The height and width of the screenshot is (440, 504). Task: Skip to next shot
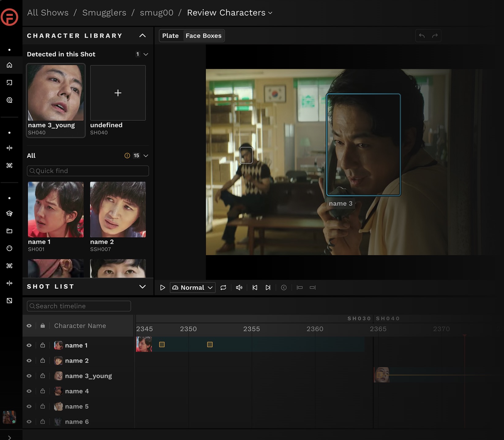[x=268, y=288]
